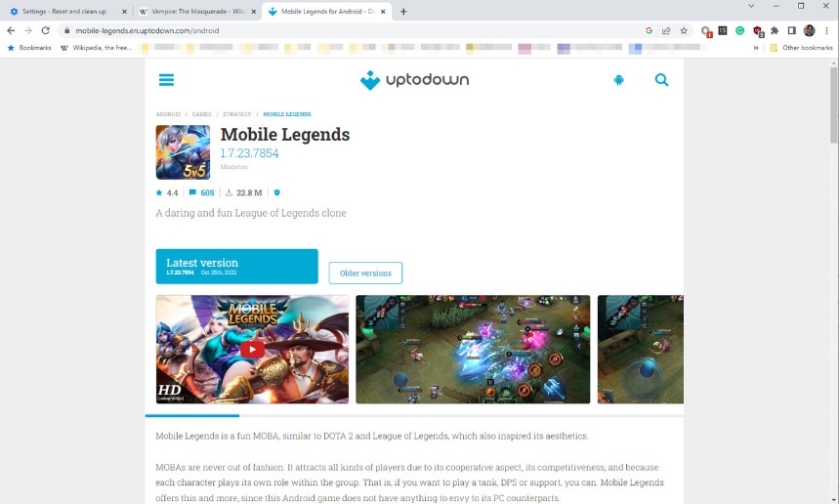Click the page vertical scrollbar
Image resolution: width=840 pixels, height=504 pixels.
[x=833, y=105]
